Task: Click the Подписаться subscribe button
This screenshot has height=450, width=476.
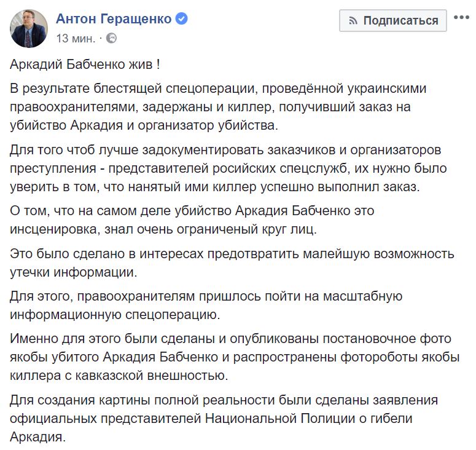Action: click(393, 20)
